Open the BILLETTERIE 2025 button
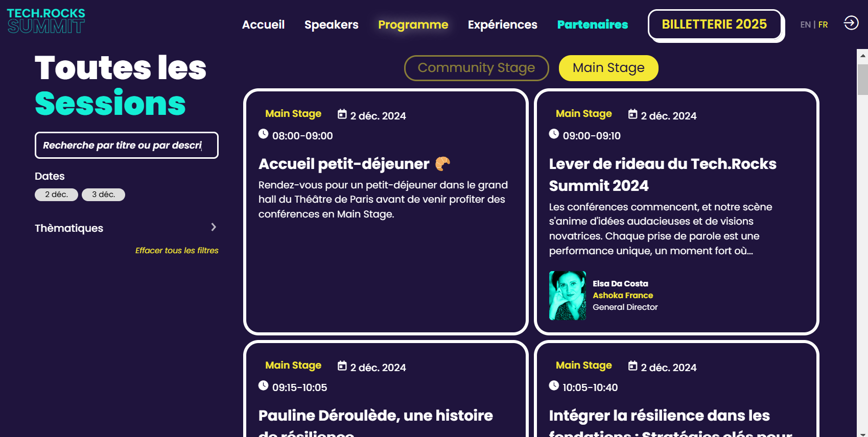 715,25
